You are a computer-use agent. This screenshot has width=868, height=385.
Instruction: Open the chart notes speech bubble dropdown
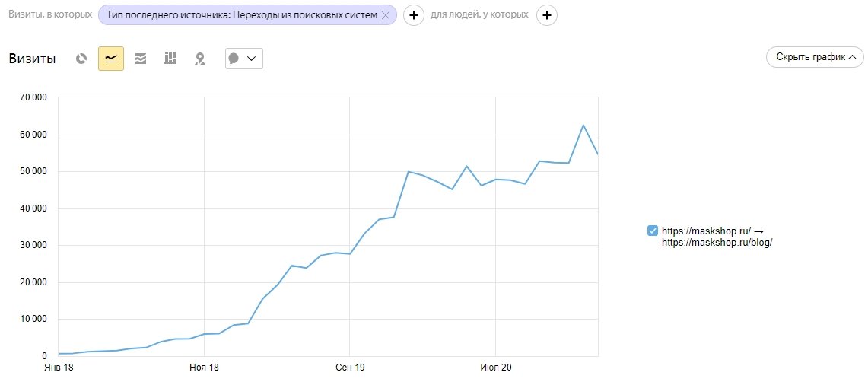(243, 59)
